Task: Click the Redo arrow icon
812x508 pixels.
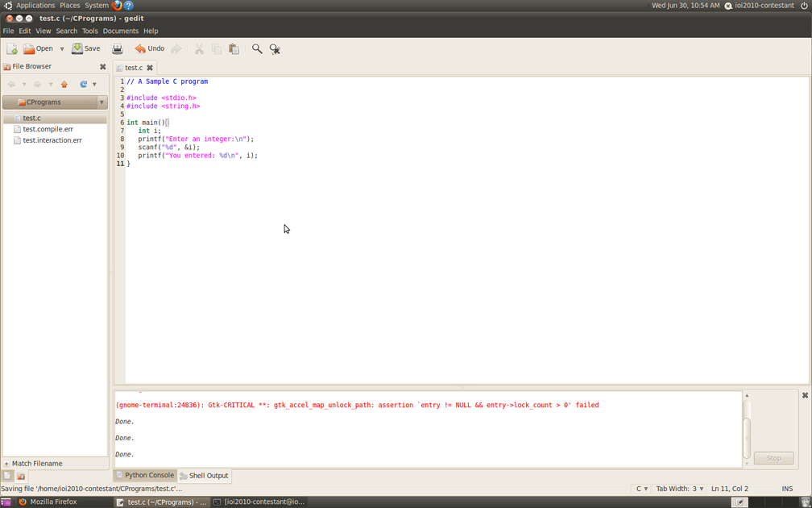Action: tap(176, 48)
